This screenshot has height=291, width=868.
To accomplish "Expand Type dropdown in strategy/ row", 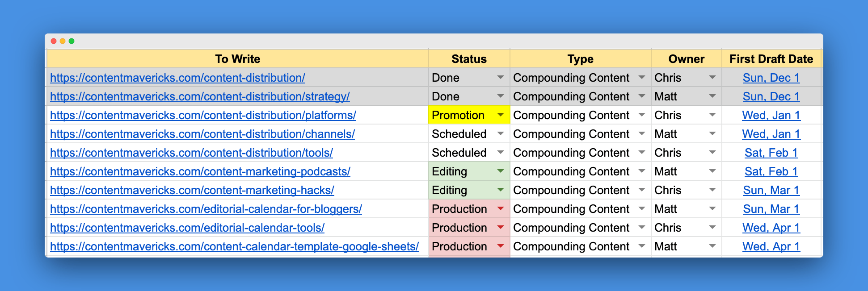I will point(642,96).
